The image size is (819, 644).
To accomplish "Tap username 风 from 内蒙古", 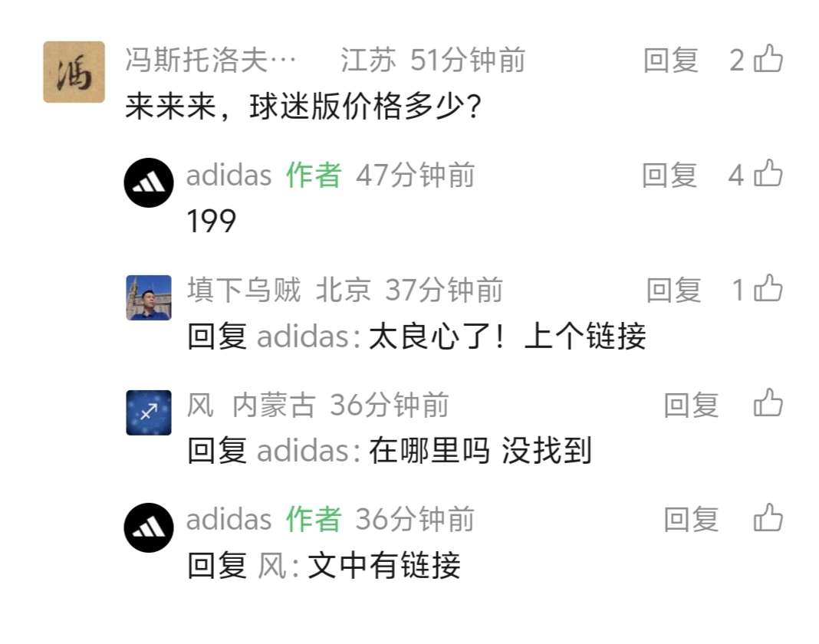I will (201, 405).
